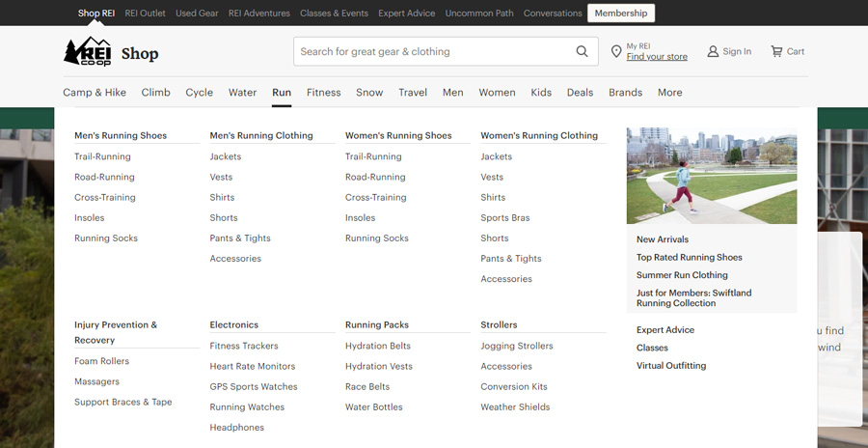Expand the Brands navigation menu

626,93
